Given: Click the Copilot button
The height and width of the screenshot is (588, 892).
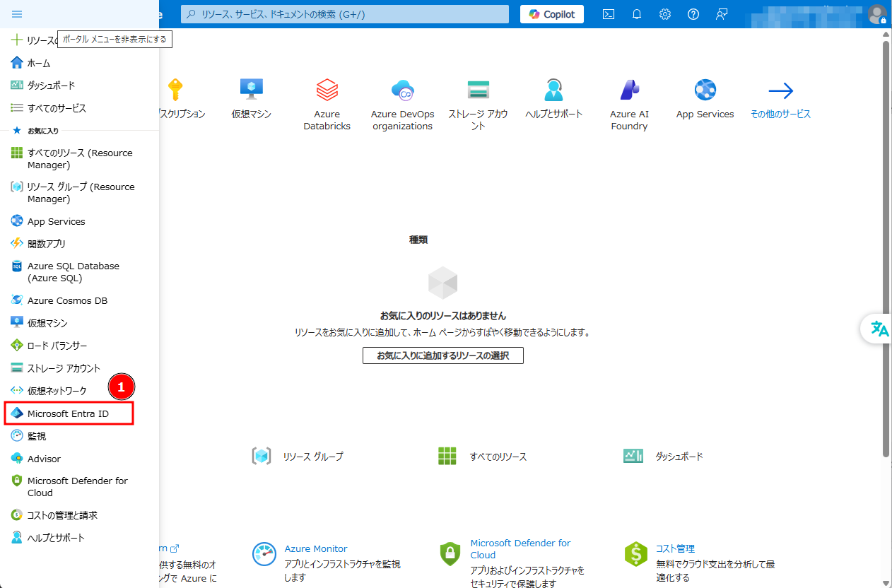Looking at the screenshot, I should (552, 14).
